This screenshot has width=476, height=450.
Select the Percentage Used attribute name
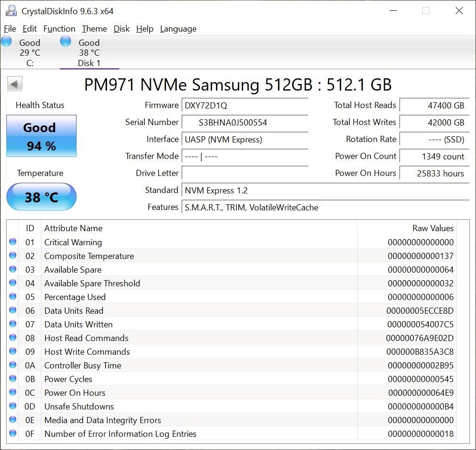click(x=75, y=297)
